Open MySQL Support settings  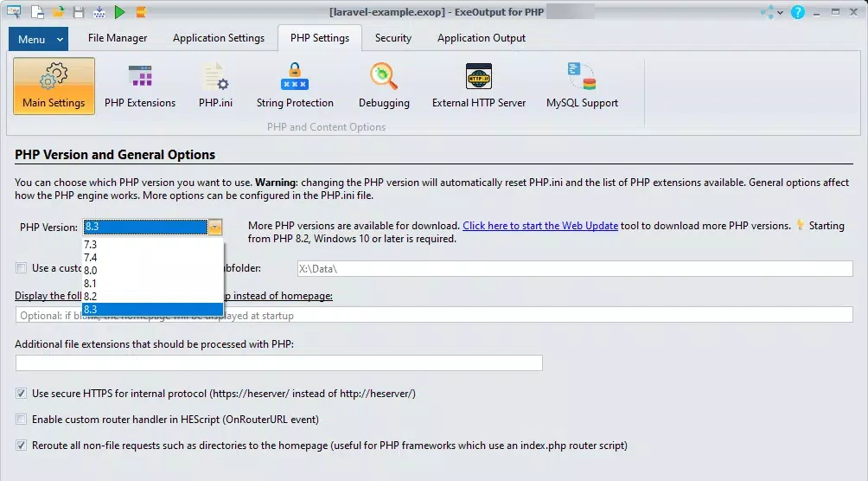(582, 86)
